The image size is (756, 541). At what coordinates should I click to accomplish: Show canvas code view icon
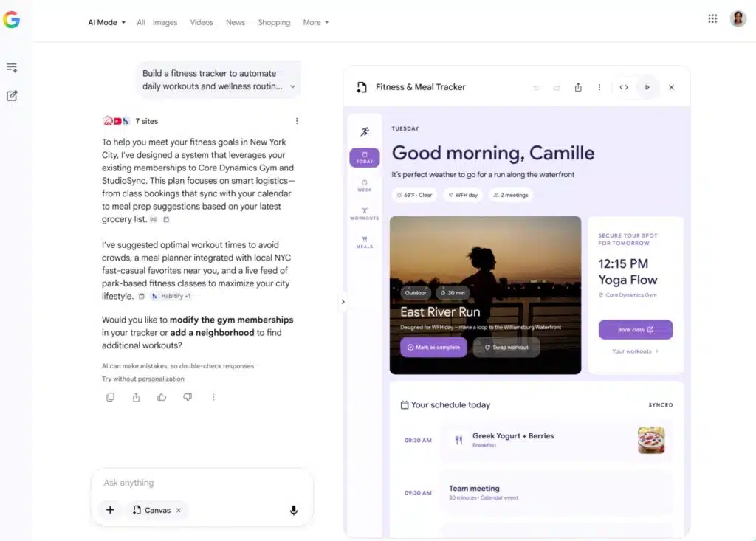pos(623,87)
